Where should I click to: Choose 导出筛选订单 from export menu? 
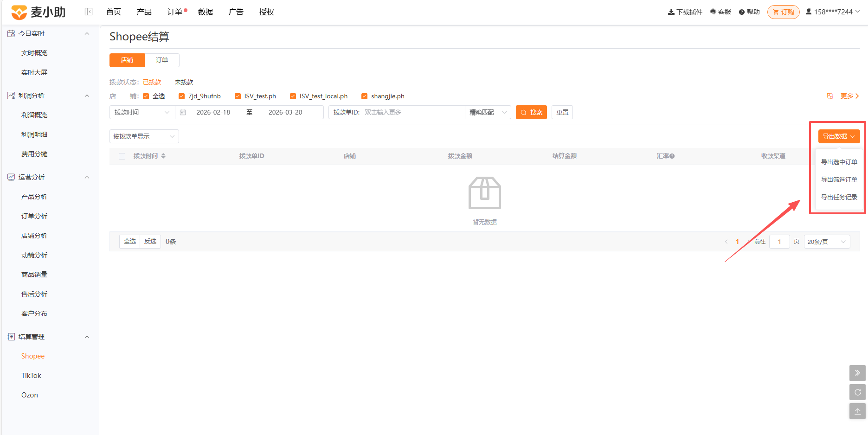click(839, 179)
